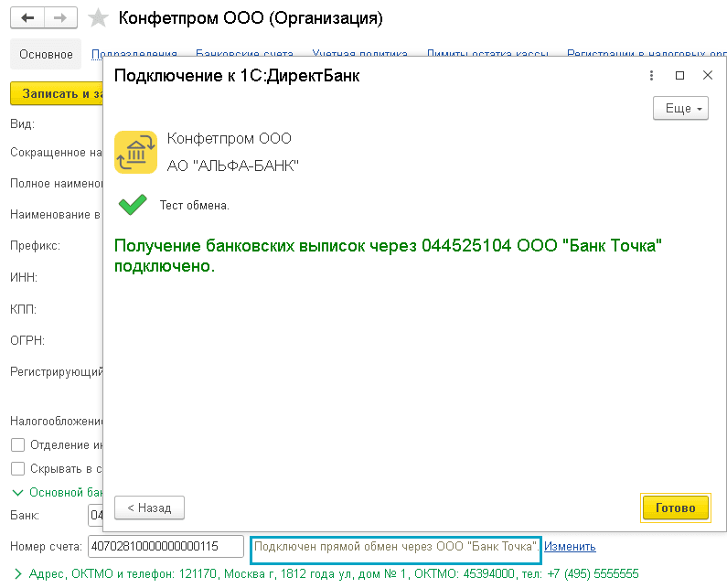Toggle the Скрывать checkbox
This screenshot has height=588, width=727.
pyautogui.click(x=17, y=468)
